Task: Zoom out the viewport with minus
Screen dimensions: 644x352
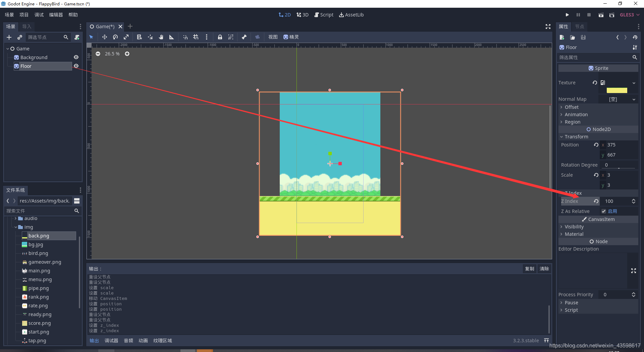Action: click(98, 54)
